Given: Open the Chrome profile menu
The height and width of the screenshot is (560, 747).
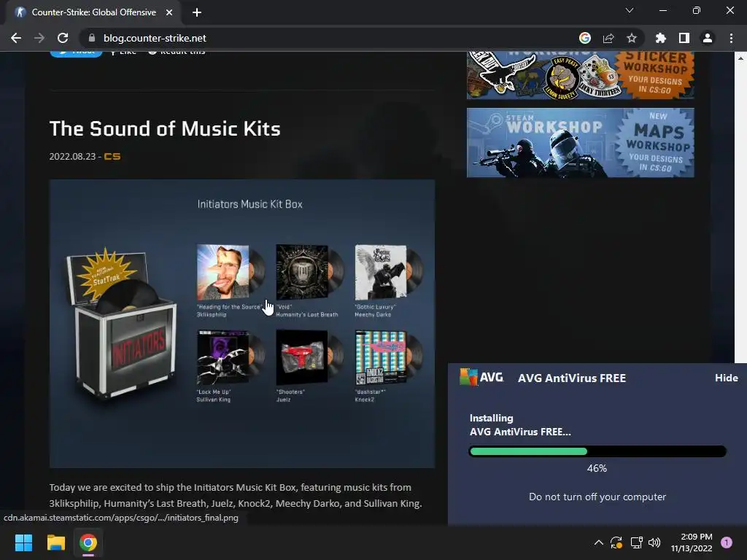Looking at the screenshot, I should click(708, 38).
